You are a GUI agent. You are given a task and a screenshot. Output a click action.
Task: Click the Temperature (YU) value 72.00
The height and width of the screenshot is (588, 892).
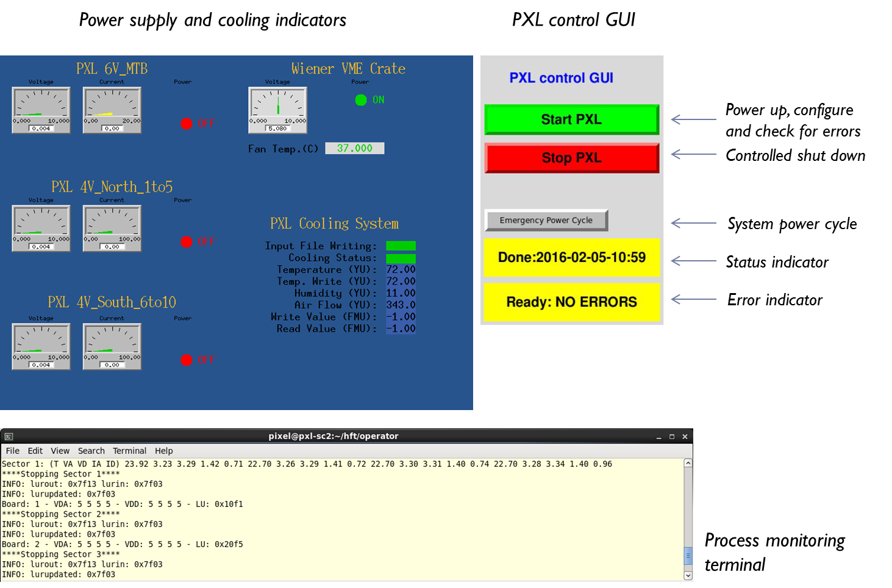(401, 269)
